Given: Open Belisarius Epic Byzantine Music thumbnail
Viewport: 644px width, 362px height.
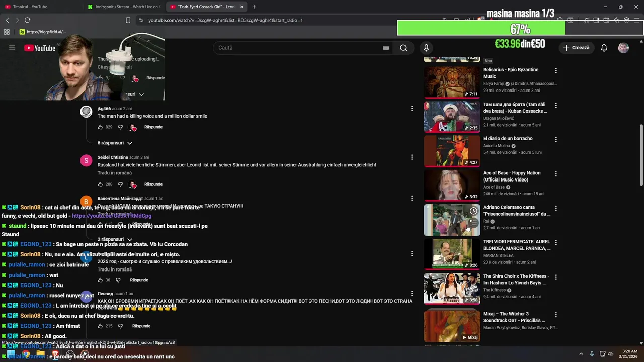Looking at the screenshot, I should point(452,81).
